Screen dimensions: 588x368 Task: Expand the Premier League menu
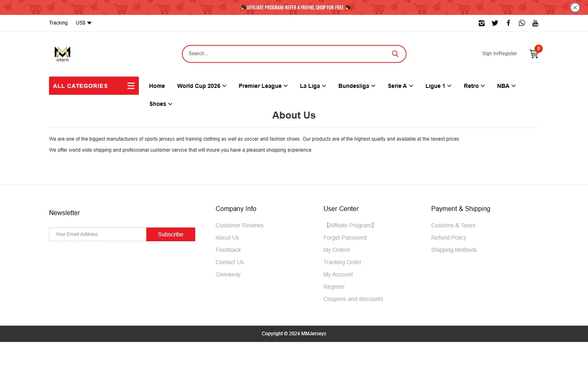263,86
